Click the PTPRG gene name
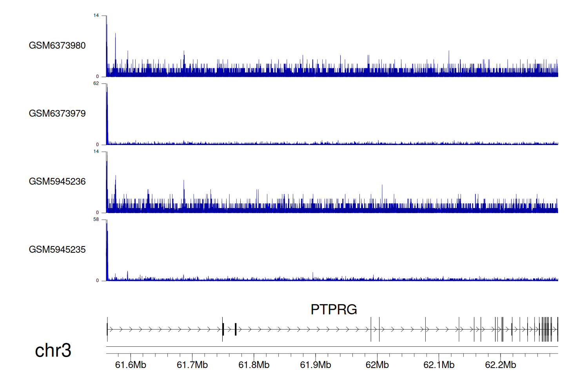Viewport: 588px width, 384px height. pos(334,310)
